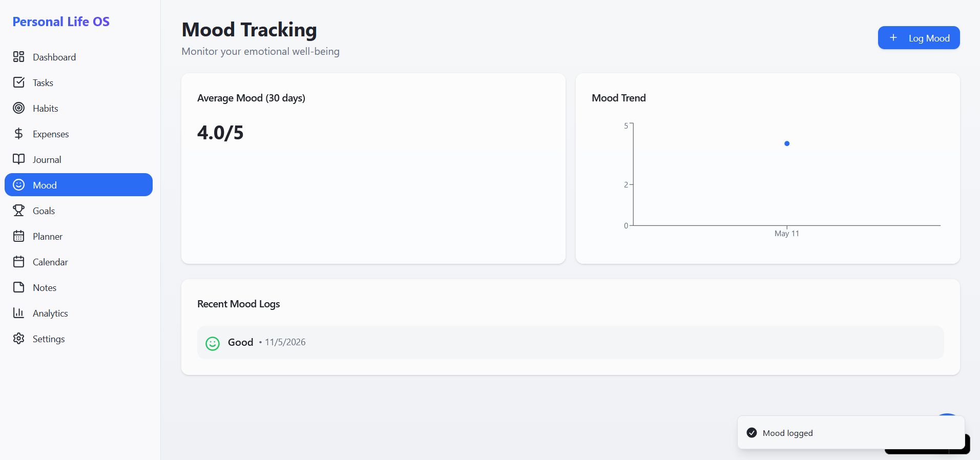980x460 pixels.
Task: Open the Dashboard grid icon
Action: (18, 57)
